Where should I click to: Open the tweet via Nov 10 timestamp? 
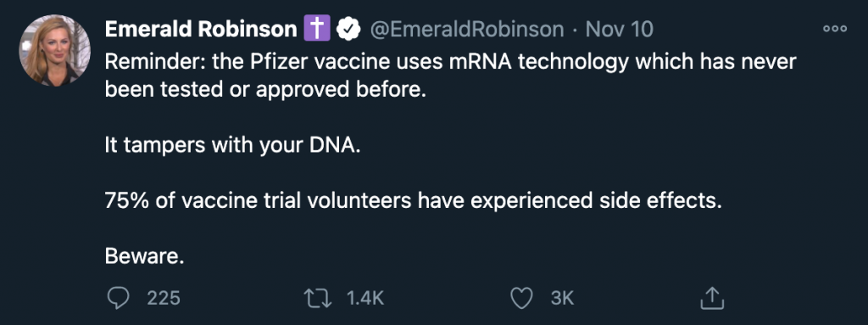click(619, 29)
